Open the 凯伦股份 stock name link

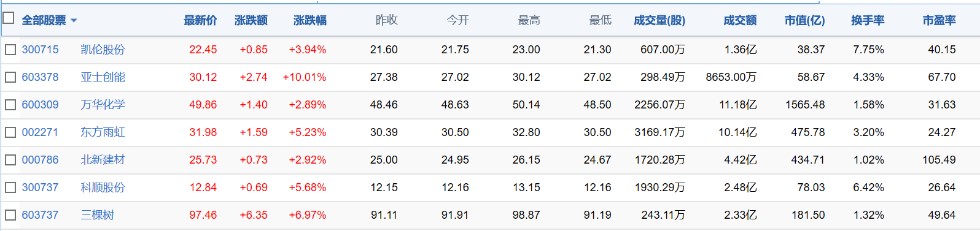pyautogui.click(x=103, y=50)
